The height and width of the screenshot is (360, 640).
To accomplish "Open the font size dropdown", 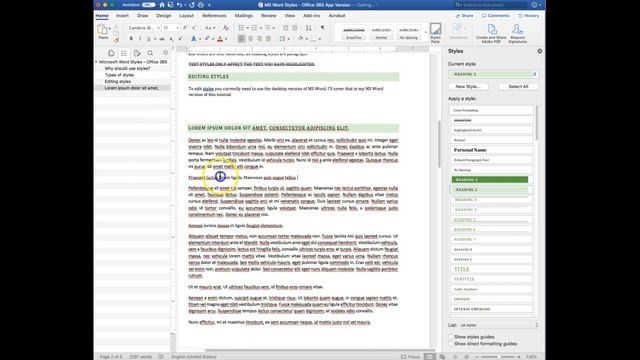I will point(177,28).
